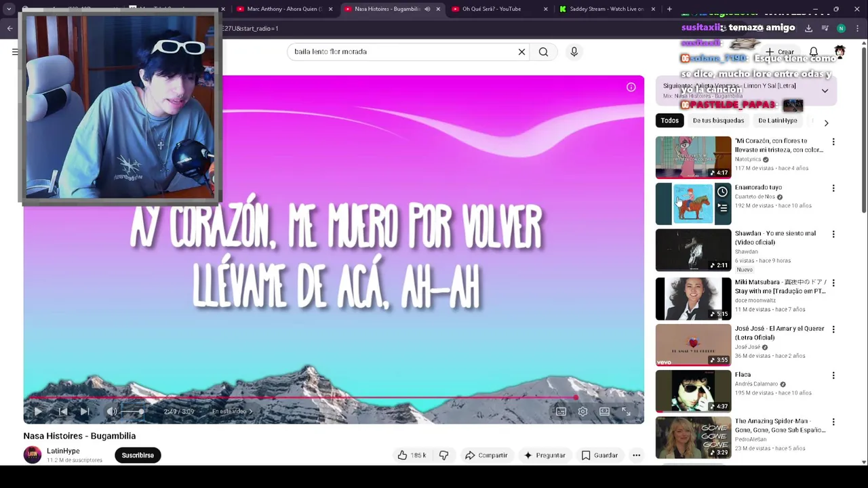Skip to previous video in player
This screenshot has height=488, width=868.
(62, 411)
